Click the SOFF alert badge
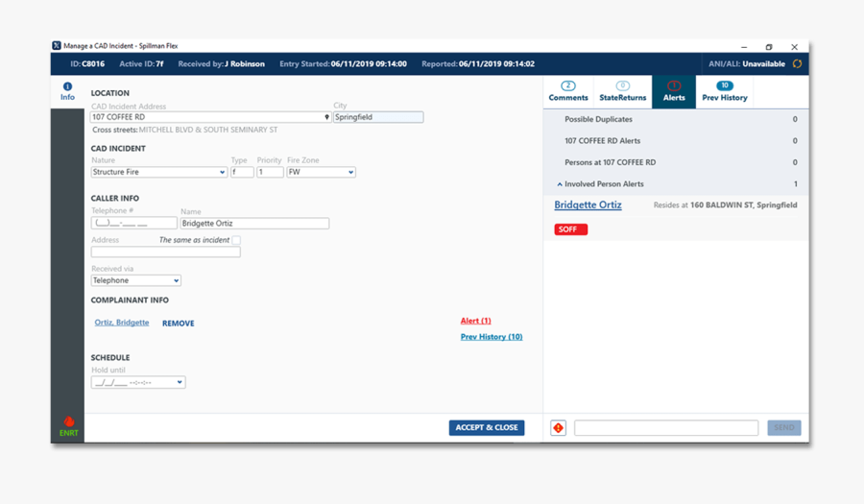This screenshot has height=504, width=864. [x=570, y=229]
